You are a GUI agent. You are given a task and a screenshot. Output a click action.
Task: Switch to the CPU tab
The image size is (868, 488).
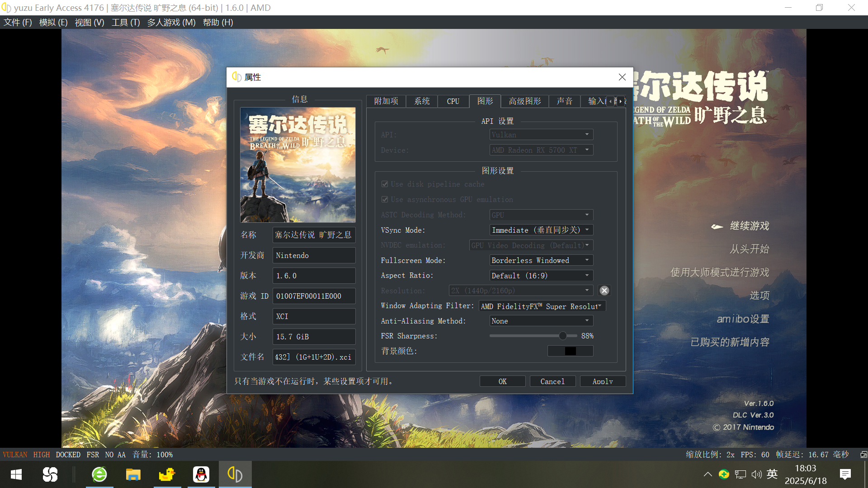tap(453, 101)
